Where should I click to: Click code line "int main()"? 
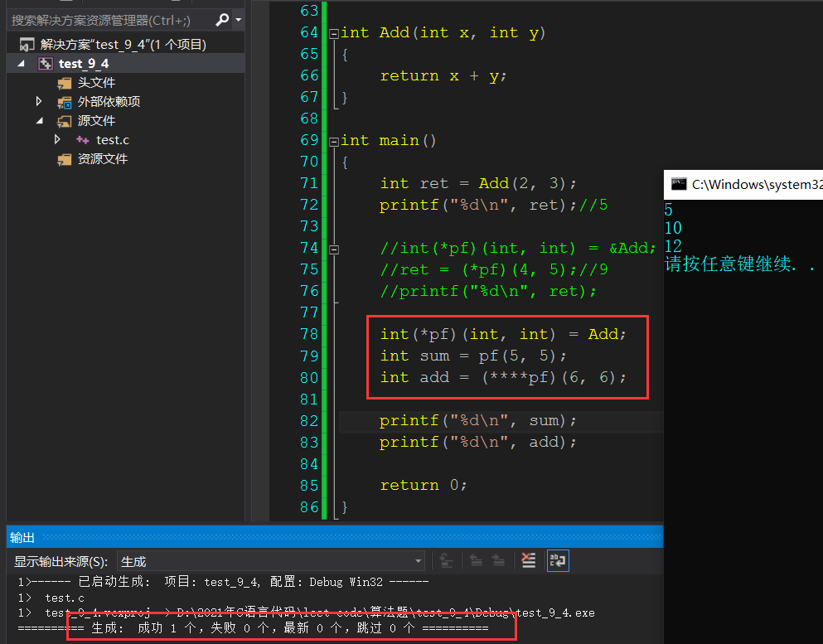389,140
